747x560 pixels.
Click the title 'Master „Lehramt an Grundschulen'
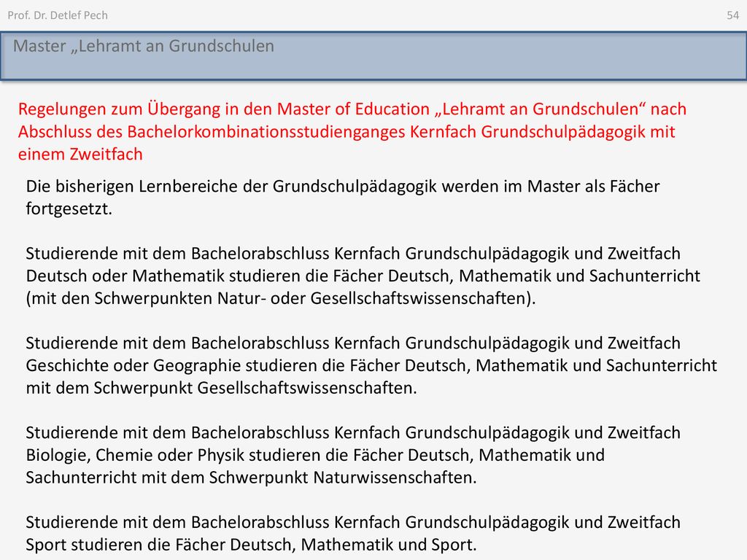tap(144, 46)
